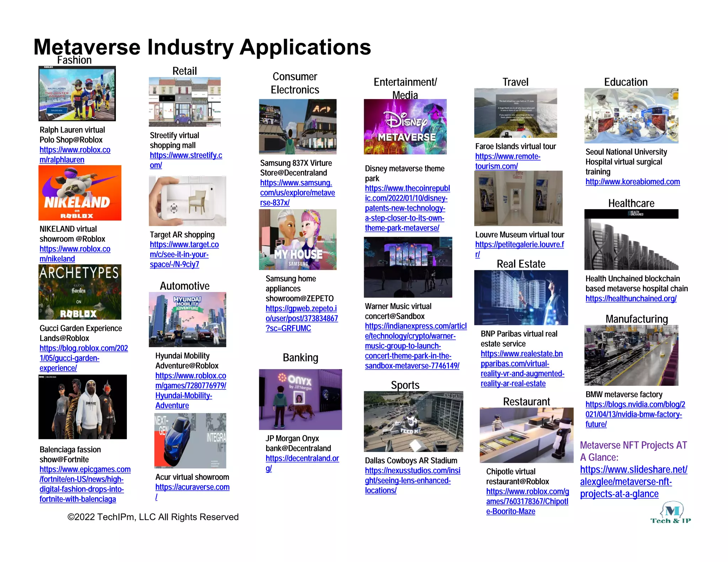This screenshot has height=562, width=728.
Task: Click the Dallas Cowboys stadium image
Action: pyautogui.click(x=413, y=421)
